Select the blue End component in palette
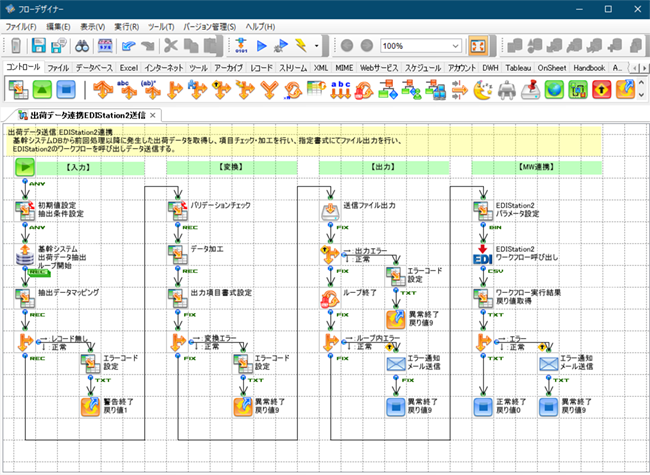650x475 pixels. pyautogui.click(x=66, y=89)
